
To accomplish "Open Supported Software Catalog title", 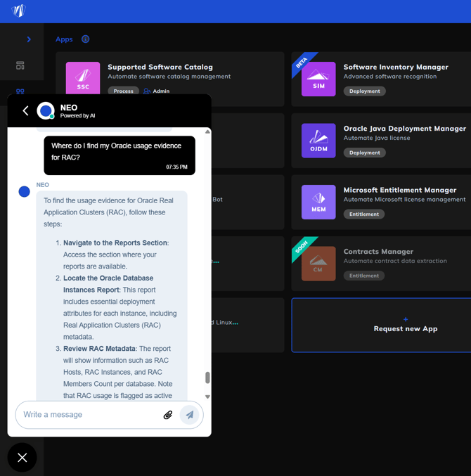I will [x=160, y=67].
